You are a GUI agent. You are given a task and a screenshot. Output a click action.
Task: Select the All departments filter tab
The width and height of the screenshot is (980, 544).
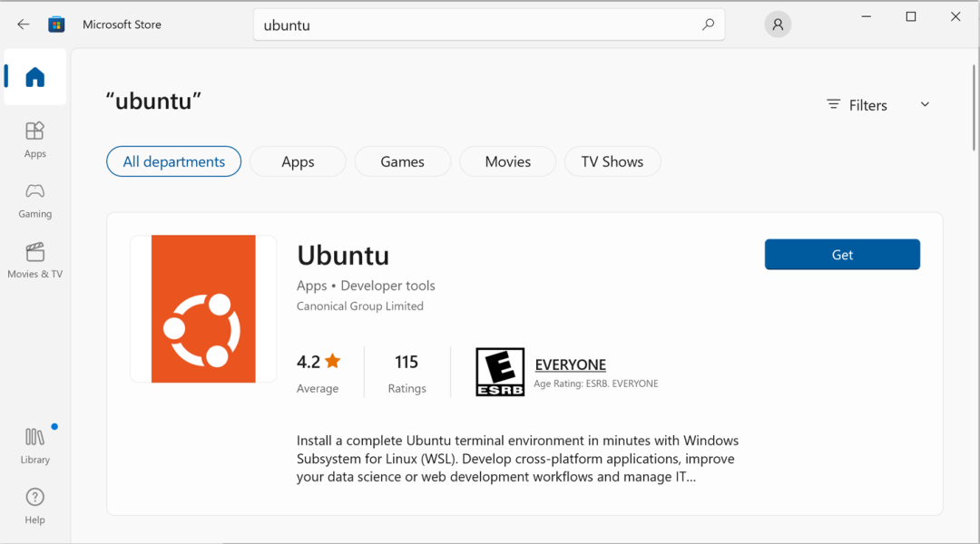tap(173, 161)
